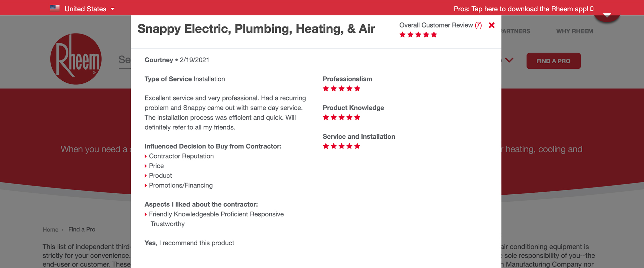
Task: Expand the red circular arrow at top right
Action: point(607,15)
